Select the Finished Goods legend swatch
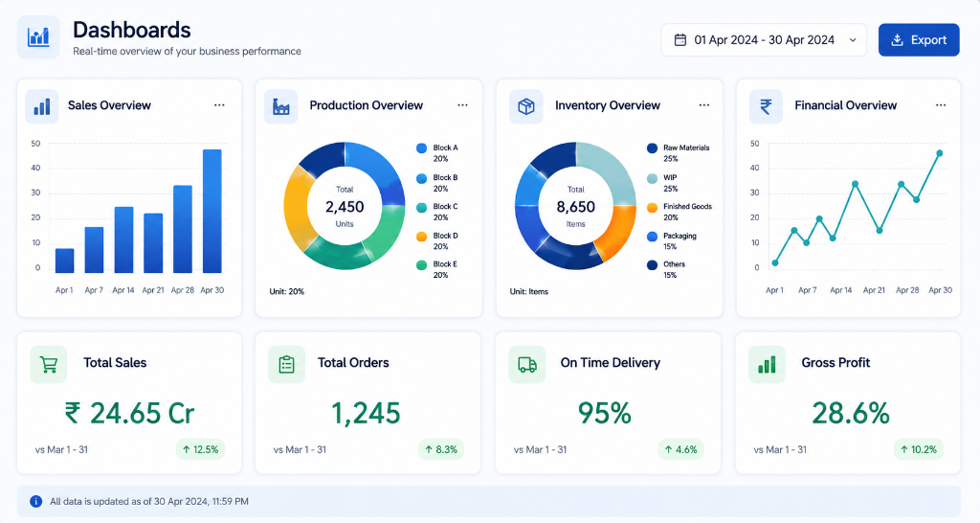 pyautogui.click(x=652, y=207)
